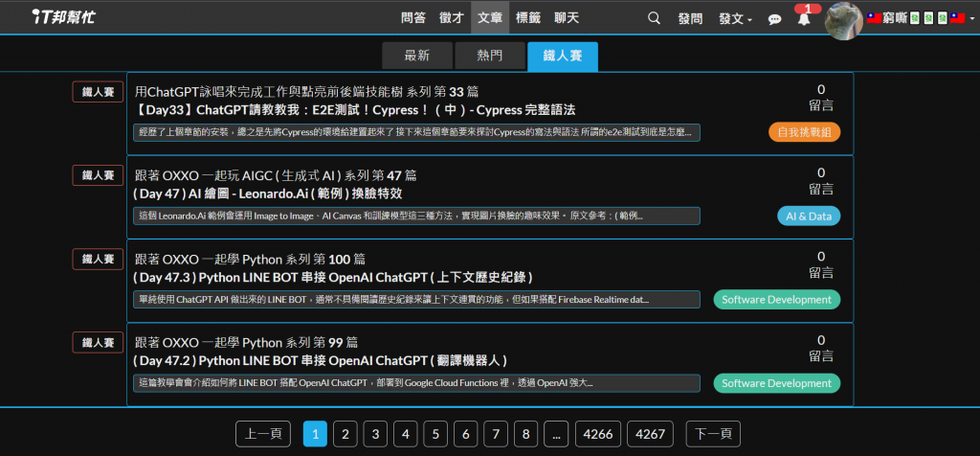The width and height of the screenshot is (980, 456).
Task: Click Software Development tag on Day 47.2 article
Action: tap(777, 383)
